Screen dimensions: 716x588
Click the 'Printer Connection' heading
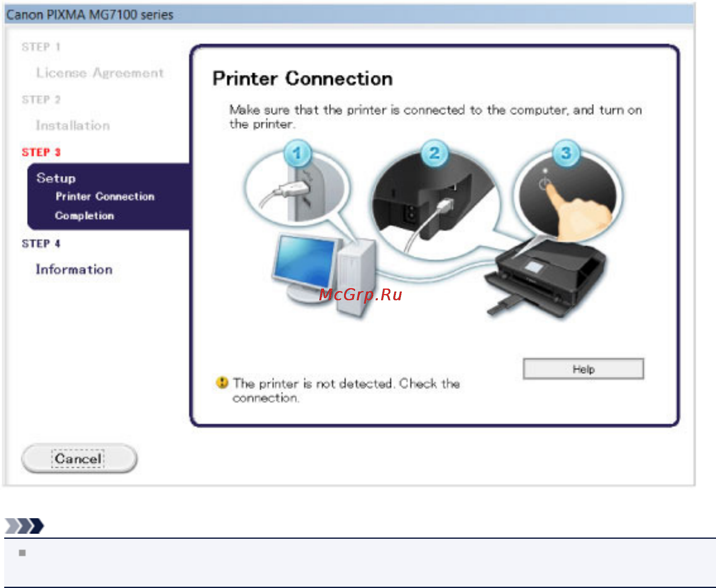point(302,79)
